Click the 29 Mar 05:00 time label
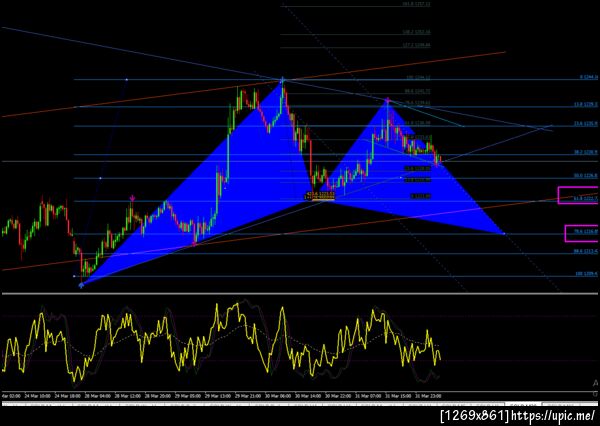 pyautogui.click(x=188, y=396)
